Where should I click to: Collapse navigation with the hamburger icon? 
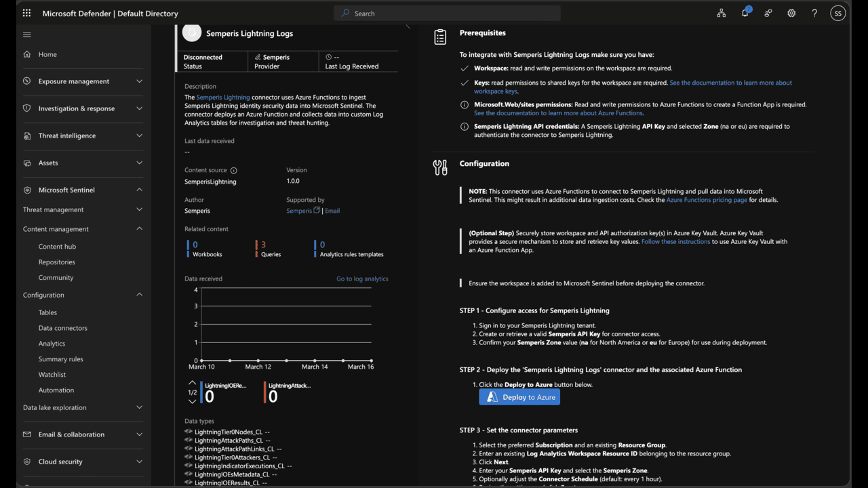[x=27, y=35]
